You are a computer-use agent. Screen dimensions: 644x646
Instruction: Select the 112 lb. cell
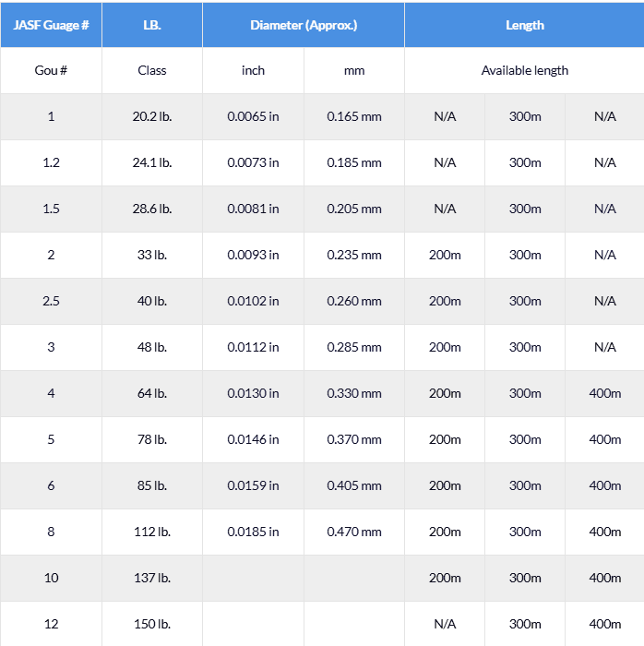(x=152, y=532)
